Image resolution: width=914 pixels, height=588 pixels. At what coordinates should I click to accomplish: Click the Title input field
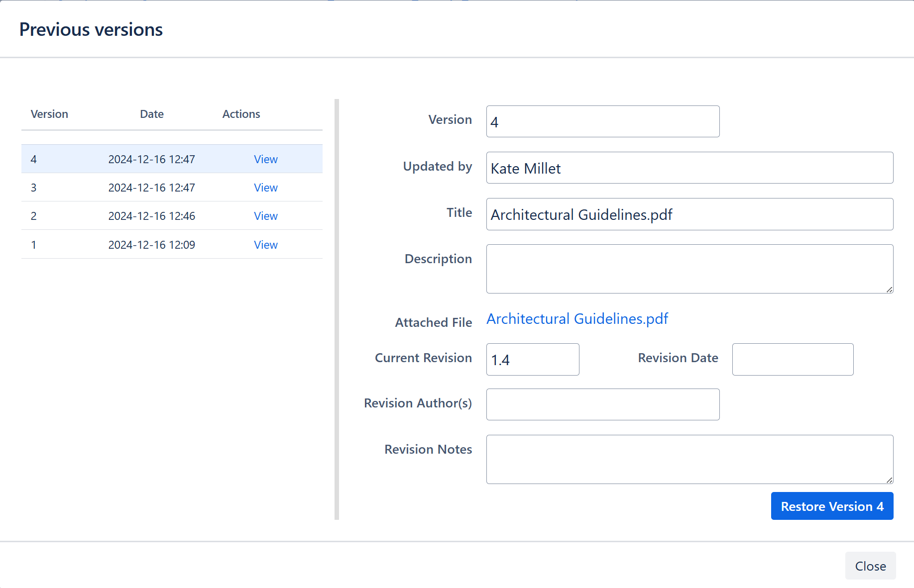pyautogui.click(x=689, y=214)
